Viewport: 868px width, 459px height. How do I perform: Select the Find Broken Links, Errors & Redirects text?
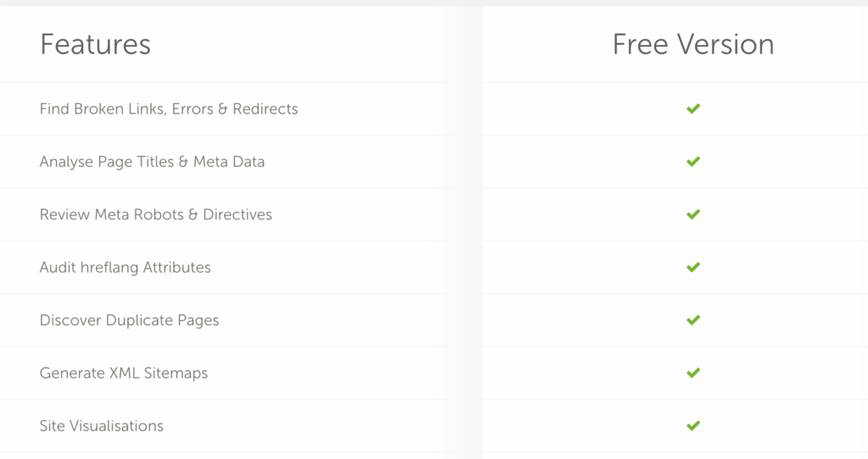coord(169,109)
